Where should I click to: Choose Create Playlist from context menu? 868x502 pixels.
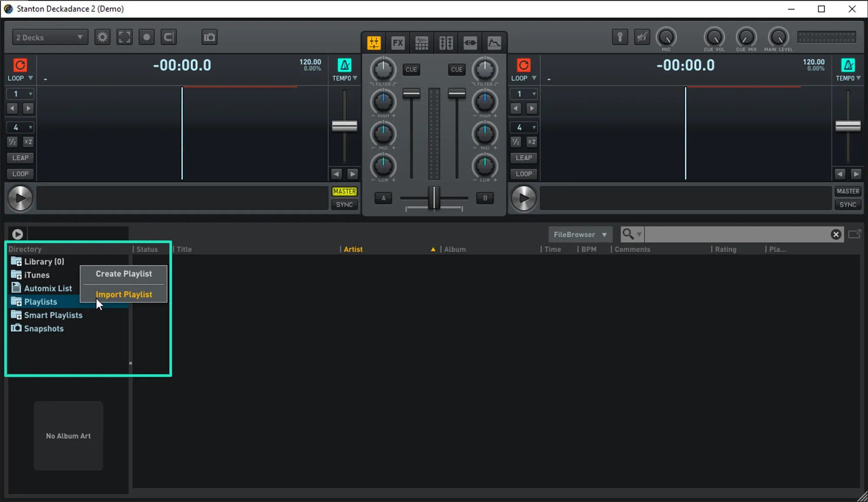click(124, 274)
